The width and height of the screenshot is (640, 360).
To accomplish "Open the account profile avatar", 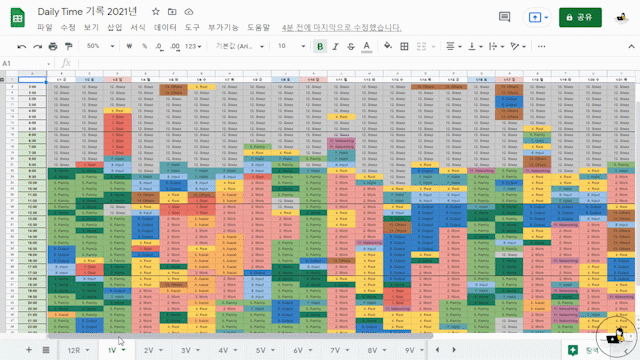I will point(622,18).
